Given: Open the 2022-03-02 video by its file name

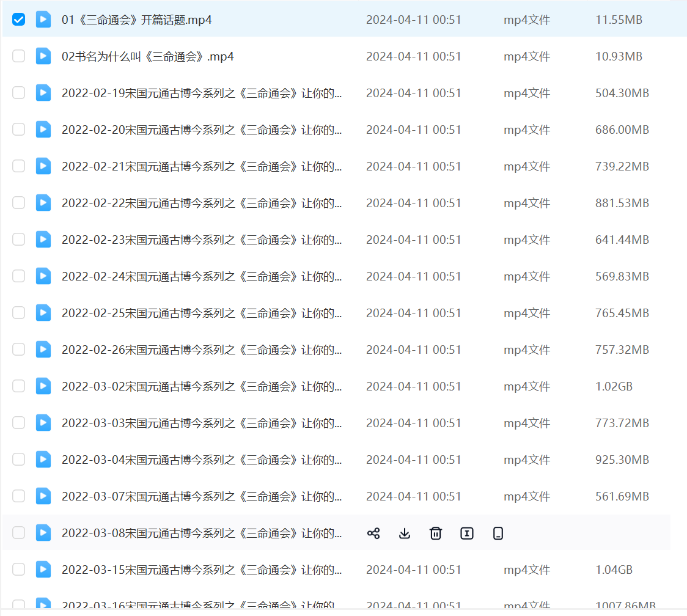Looking at the screenshot, I should tap(202, 386).
